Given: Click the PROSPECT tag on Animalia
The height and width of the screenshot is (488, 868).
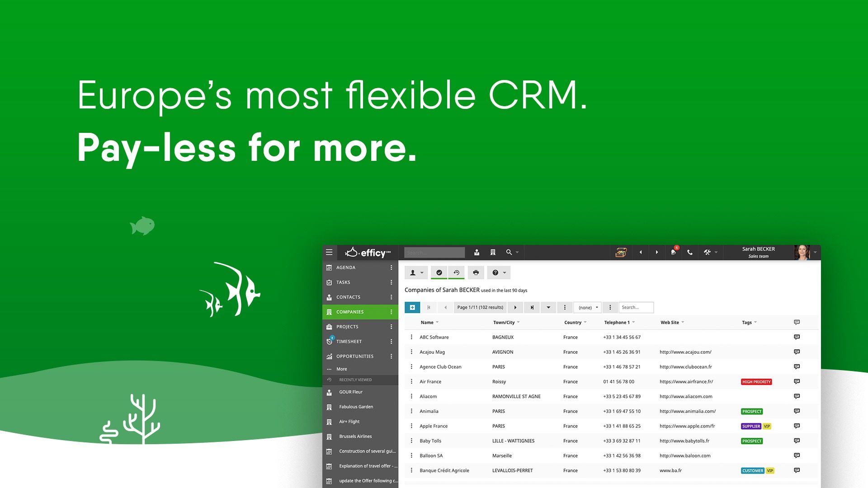Looking at the screenshot, I should [x=752, y=411].
